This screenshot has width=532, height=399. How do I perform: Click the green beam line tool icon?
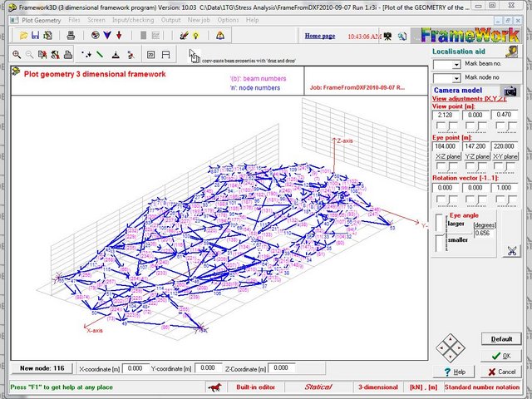pyautogui.click(x=101, y=54)
